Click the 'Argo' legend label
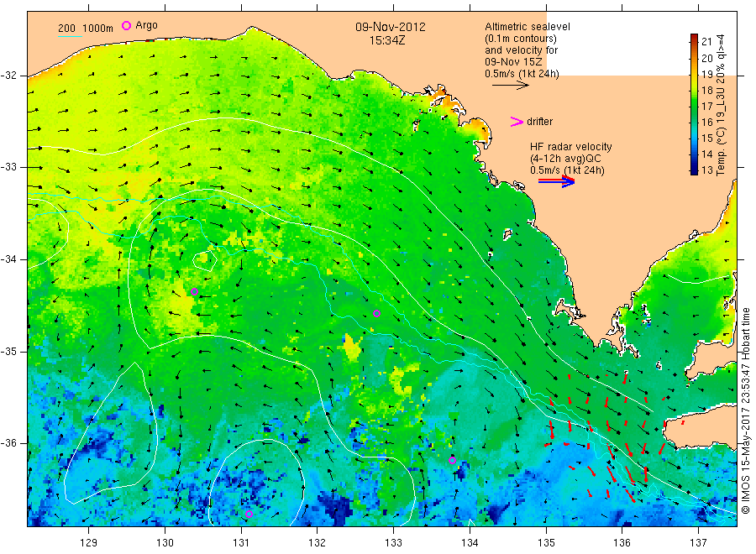This screenshot has height=554, width=756. click(146, 25)
